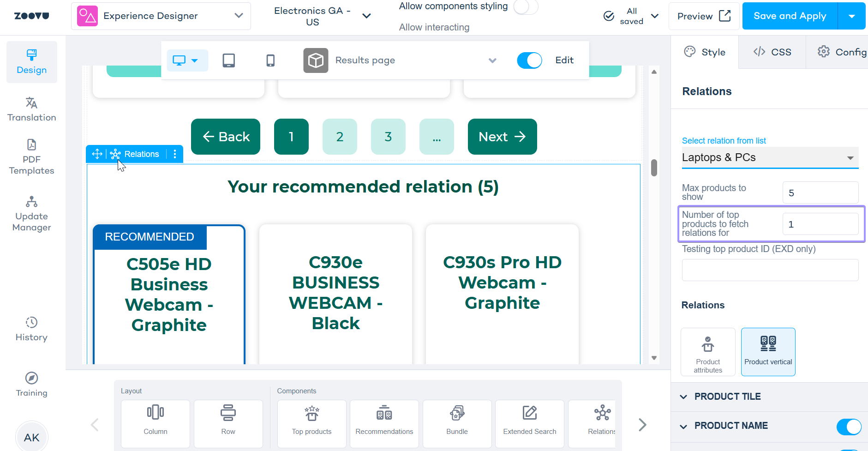Switch to the CSS tab

click(772, 52)
